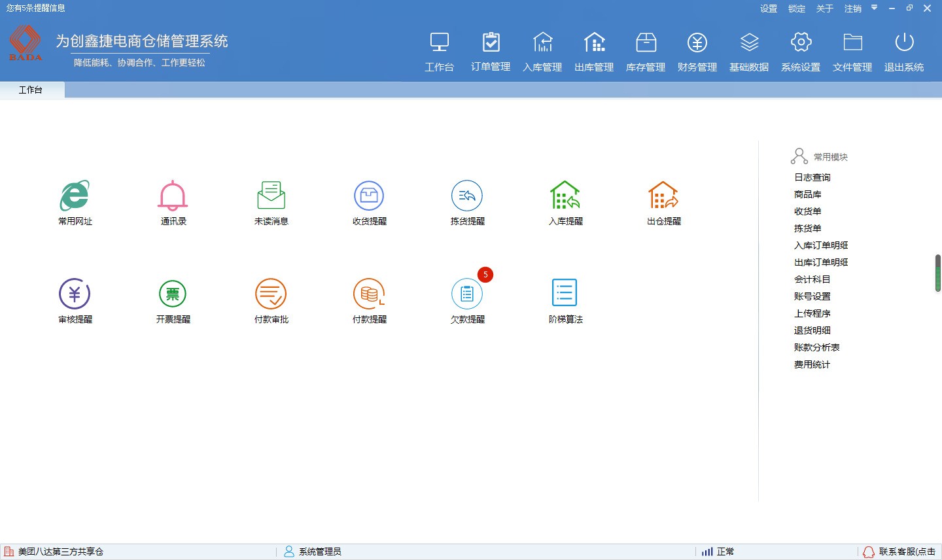Click the red badge showing 5
The image size is (942, 560).
(485, 275)
